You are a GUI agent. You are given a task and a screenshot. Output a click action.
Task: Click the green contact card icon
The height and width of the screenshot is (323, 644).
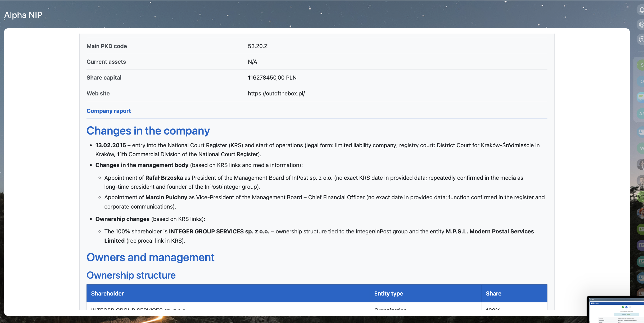point(641,229)
